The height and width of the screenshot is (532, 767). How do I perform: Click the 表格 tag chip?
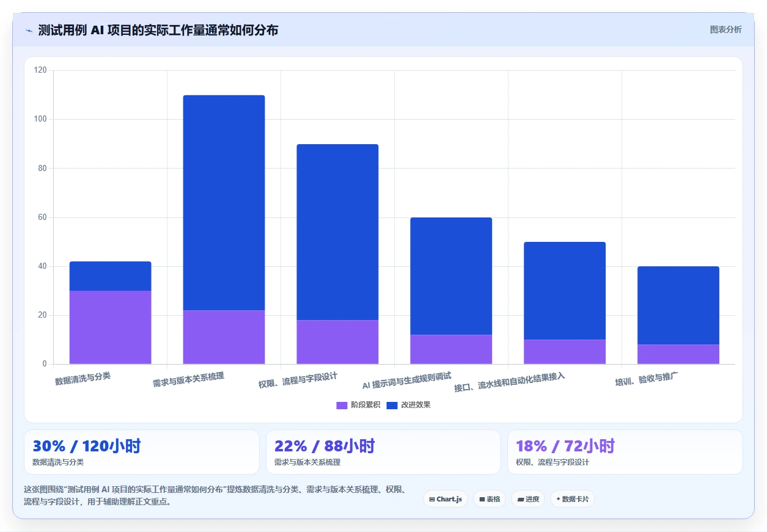490,499
